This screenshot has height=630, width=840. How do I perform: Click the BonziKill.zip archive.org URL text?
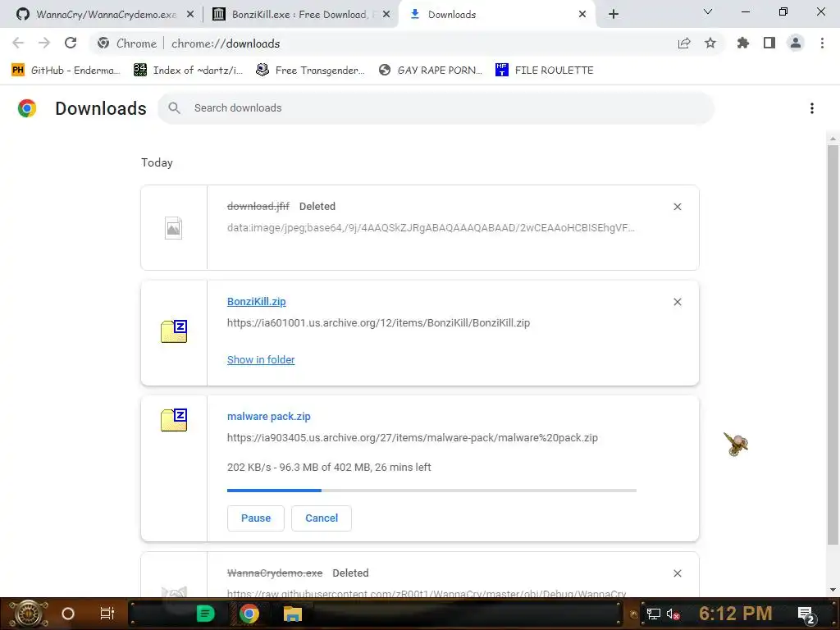pyautogui.click(x=378, y=323)
